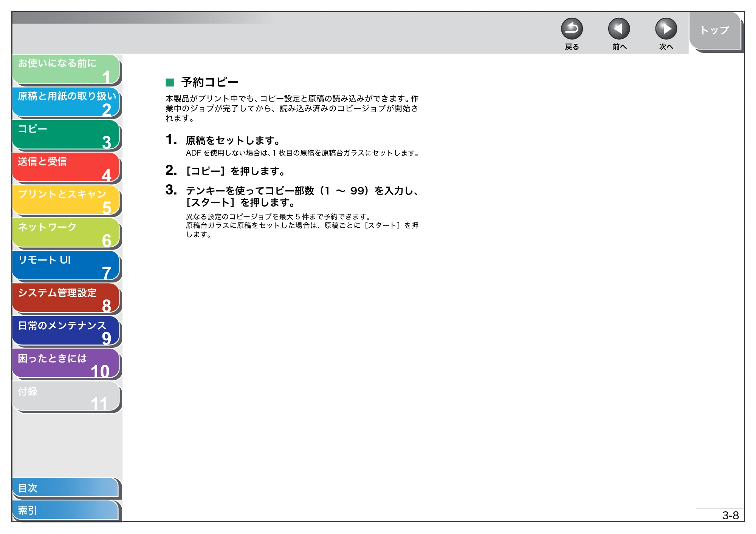Go to next page with 次へ icon
The height and width of the screenshot is (534, 756).
[x=666, y=29]
